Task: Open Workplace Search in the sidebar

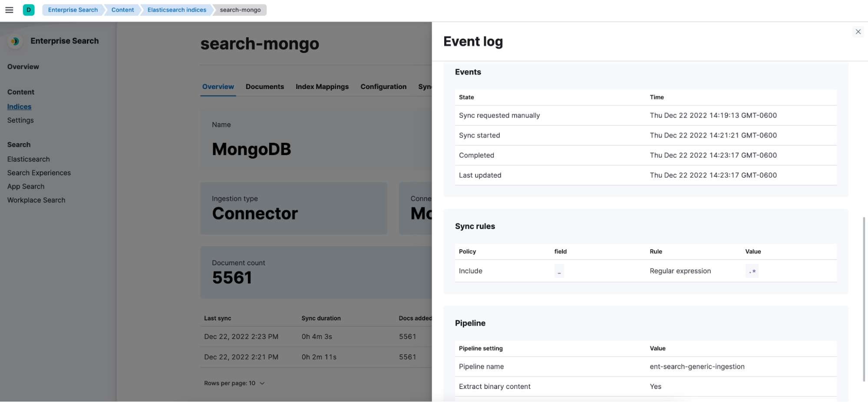Action: point(36,200)
